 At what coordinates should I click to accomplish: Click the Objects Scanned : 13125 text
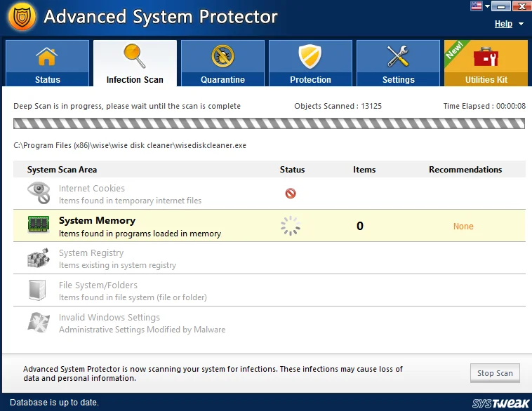pos(338,106)
